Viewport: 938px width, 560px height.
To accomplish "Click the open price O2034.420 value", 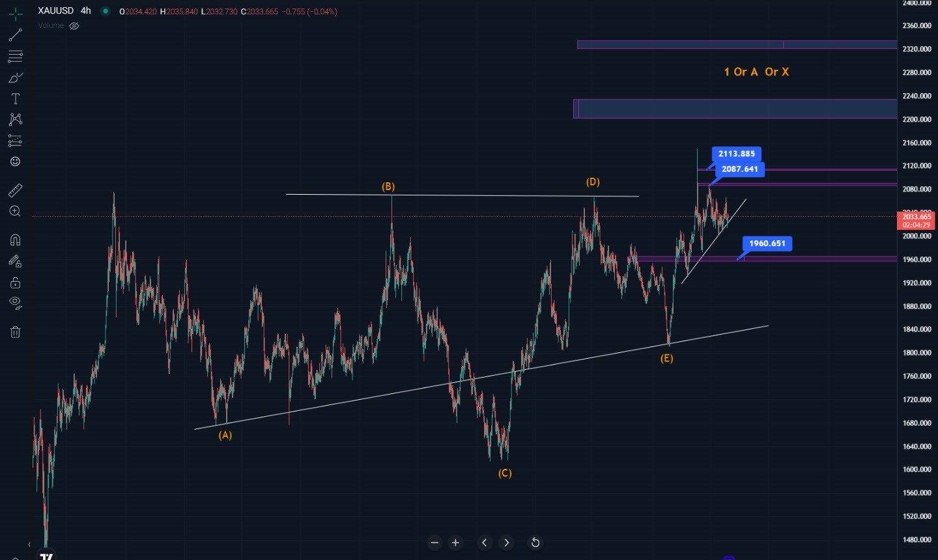I will pyautogui.click(x=138, y=12).
